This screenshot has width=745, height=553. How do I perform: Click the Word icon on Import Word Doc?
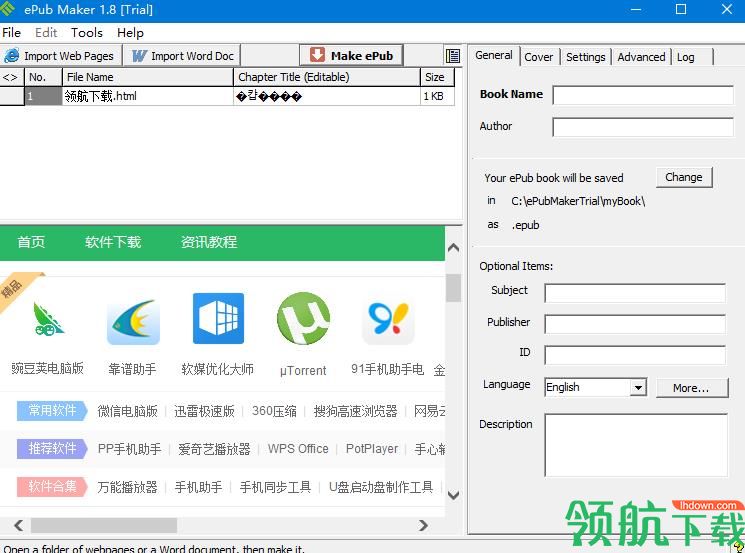coord(139,56)
